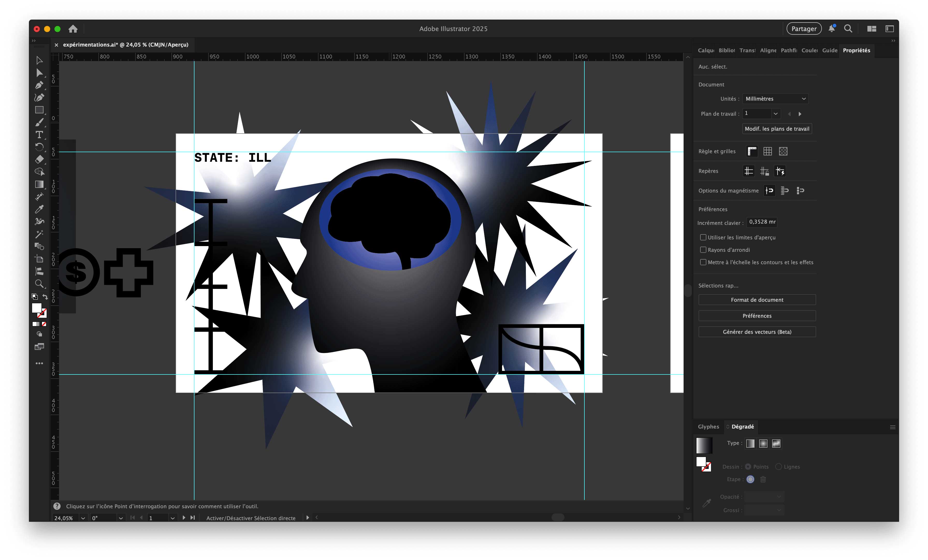This screenshot has width=928, height=560.
Task: Switch to the Glyphes tab
Action: tap(708, 426)
